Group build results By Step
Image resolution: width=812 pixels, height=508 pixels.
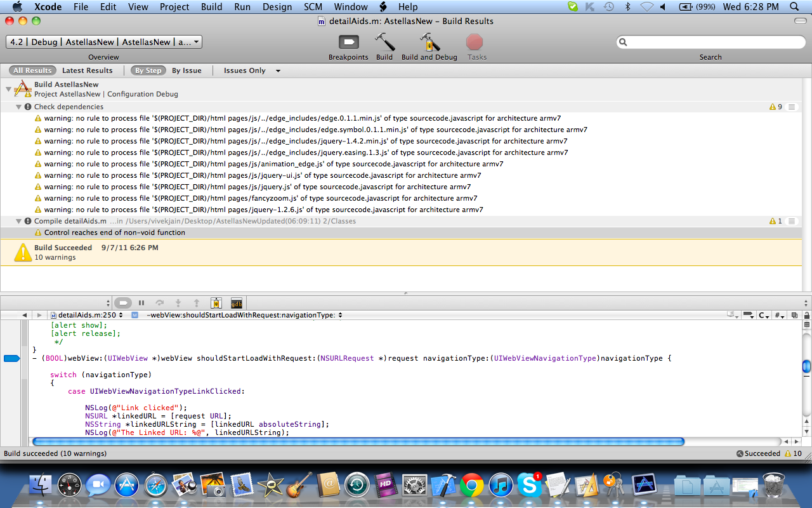pyautogui.click(x=148, y=70)
